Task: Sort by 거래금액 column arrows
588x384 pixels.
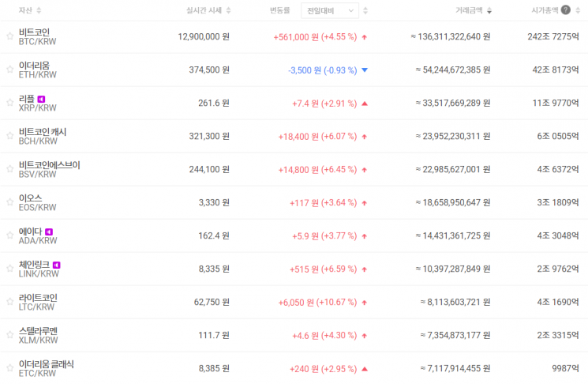Action: point(489,10)
